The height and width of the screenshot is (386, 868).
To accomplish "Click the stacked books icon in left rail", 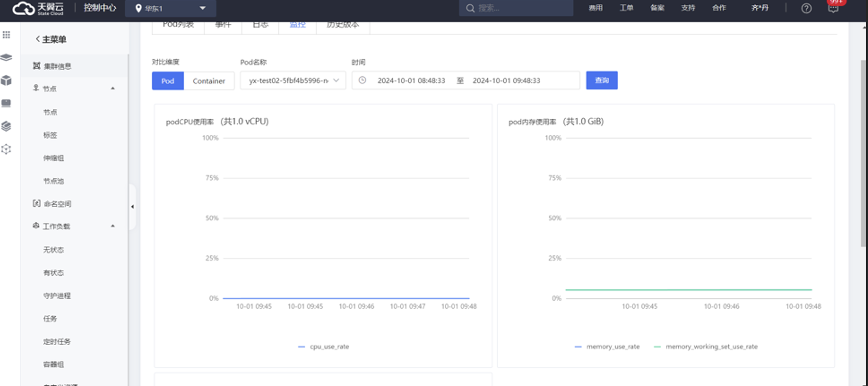I will [x=6, y=126].
